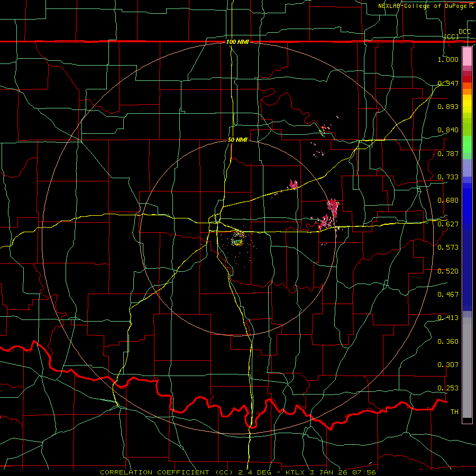Image resolution: width=476 pixels, height=476 pixels.
Task: Select the 0.680 scale value
Action: tap(448, 200)
